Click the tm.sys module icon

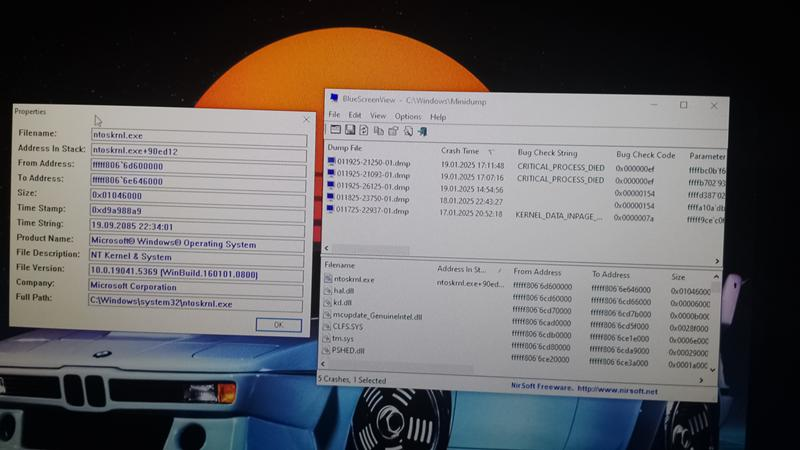pyautogui.click(x=327, y=338)
